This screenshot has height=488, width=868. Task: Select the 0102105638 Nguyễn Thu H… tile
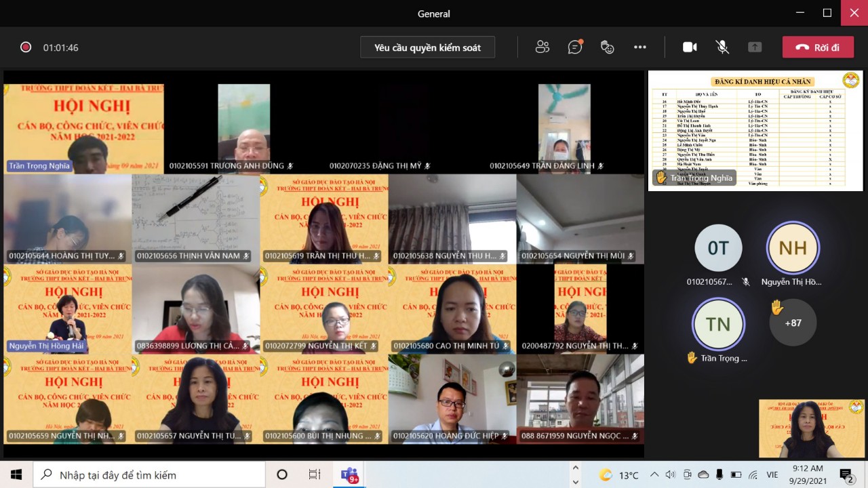452,219
